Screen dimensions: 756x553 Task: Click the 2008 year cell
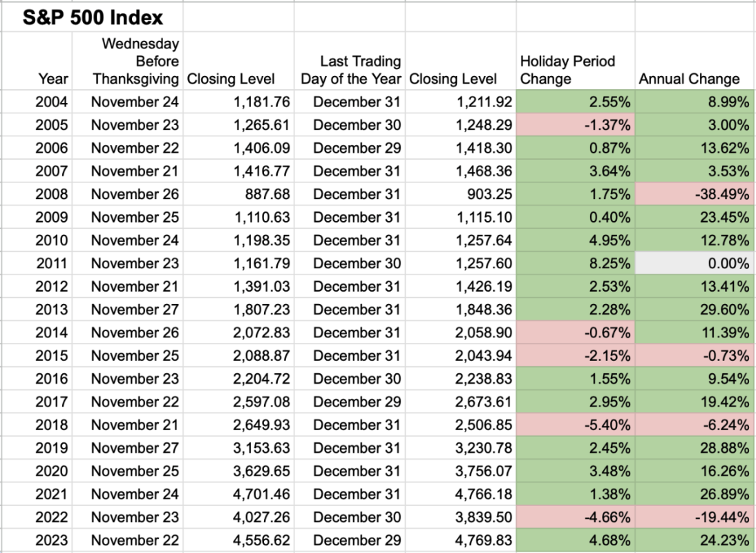click(x=53, y=194)
